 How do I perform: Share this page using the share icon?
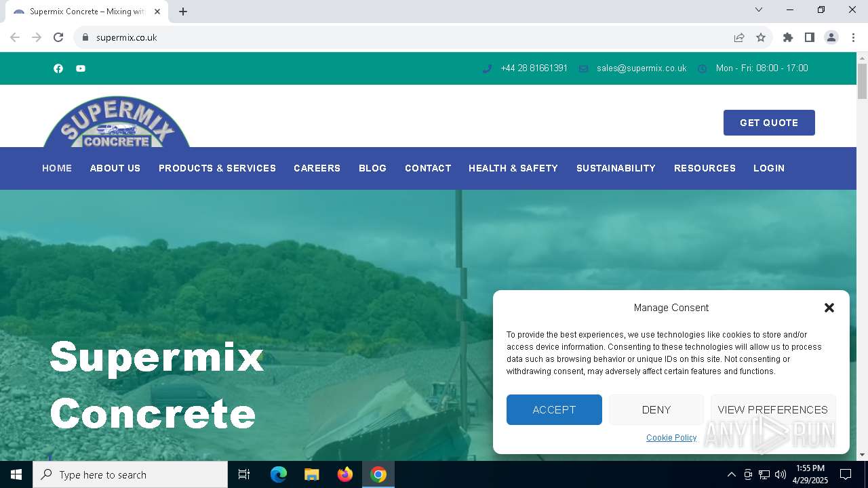pos(739,37)
